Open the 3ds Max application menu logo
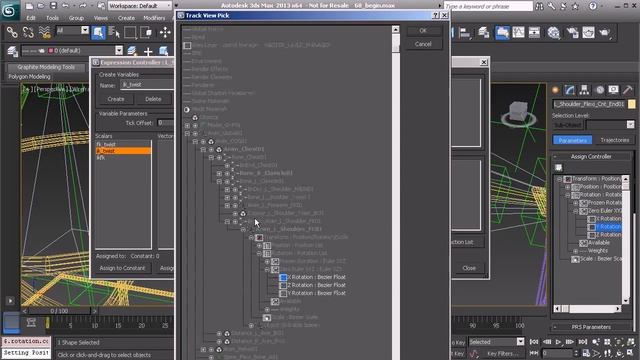Viewport: 640px width, 360px height. (x=10, y=10)
